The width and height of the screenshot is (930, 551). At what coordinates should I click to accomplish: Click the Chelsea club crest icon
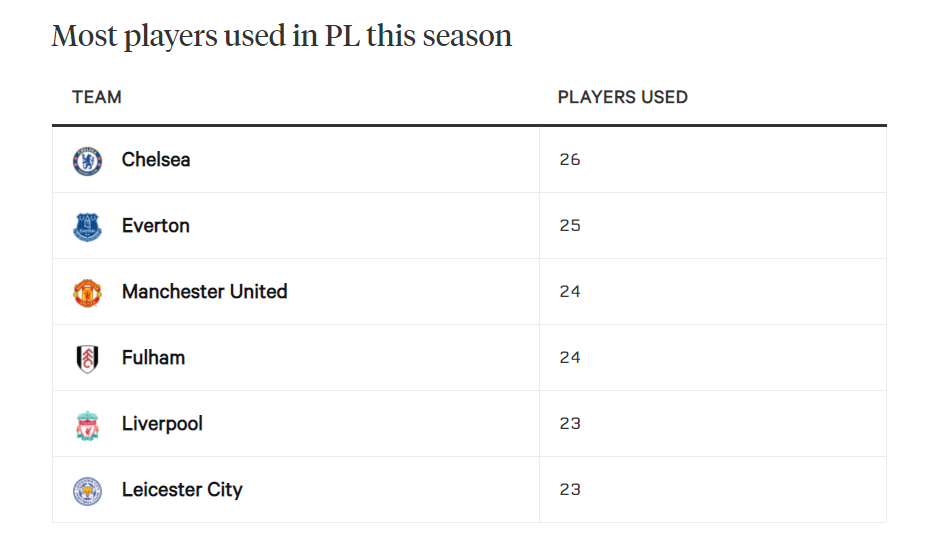point(87,160)
